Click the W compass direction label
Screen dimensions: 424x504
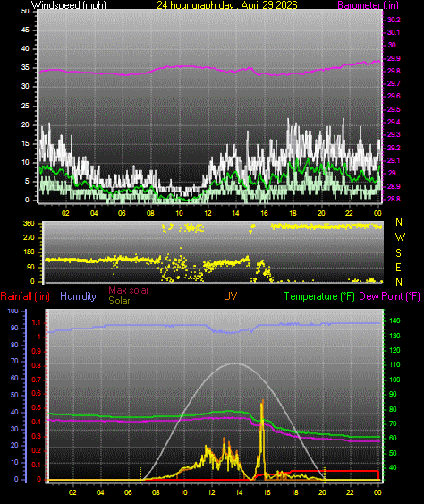(x=400, y=237)
